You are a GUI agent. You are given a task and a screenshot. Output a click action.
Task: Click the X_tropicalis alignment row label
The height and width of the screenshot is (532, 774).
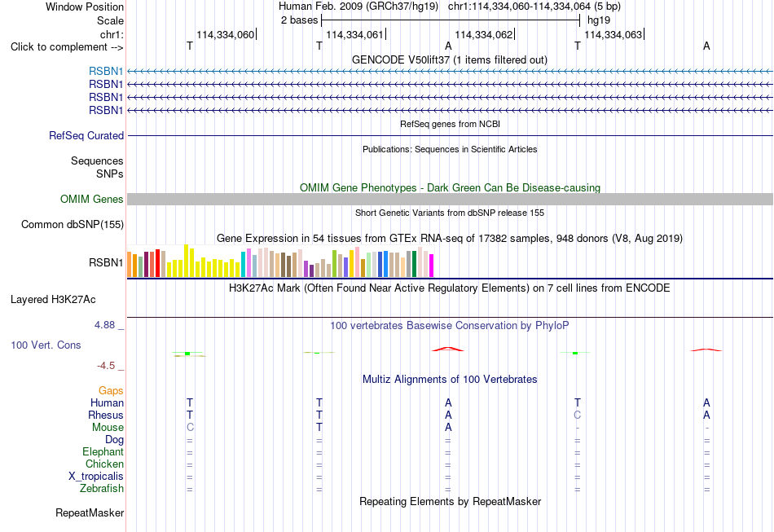96,477
